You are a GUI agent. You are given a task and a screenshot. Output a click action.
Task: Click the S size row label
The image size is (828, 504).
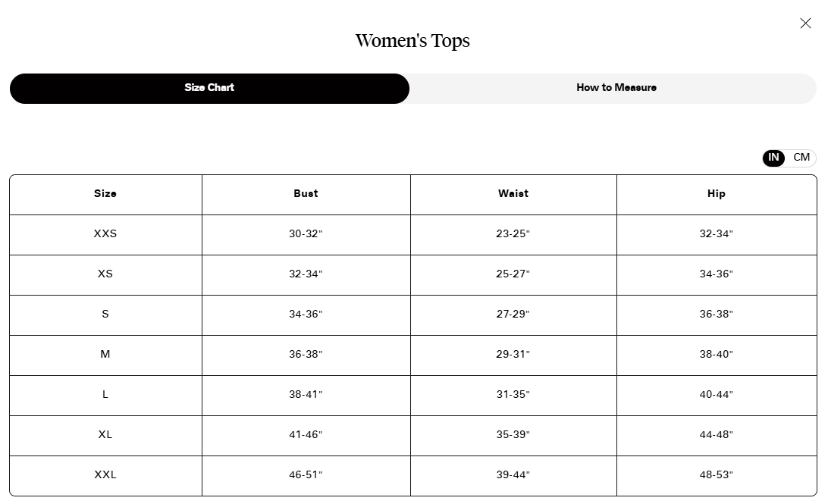(x=105, y=315)
